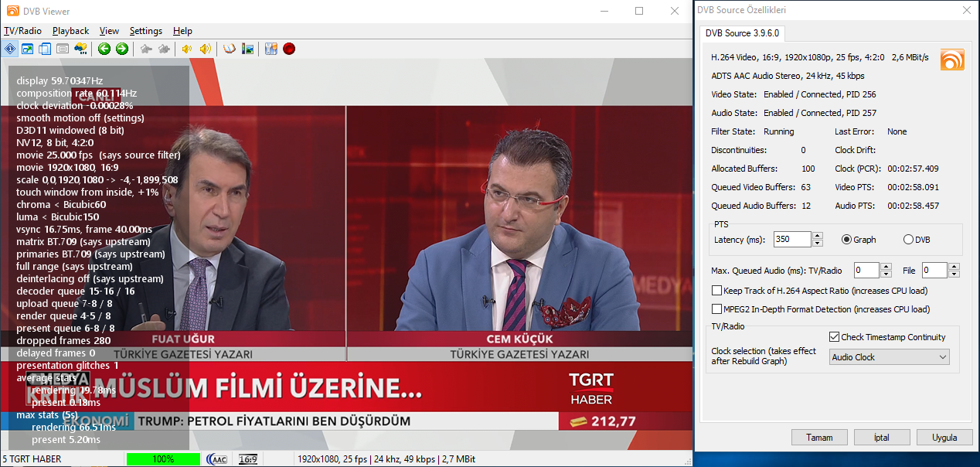Viewport: 980px width, 467px height.
Task: Open the Playback menu
Action: (x=70, y=31)
